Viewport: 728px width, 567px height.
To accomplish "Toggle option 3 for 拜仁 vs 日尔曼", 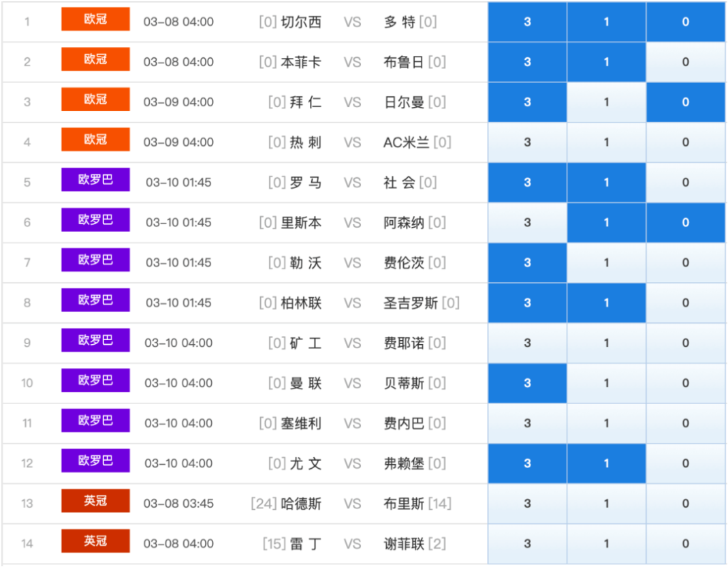I will point(527,102).
